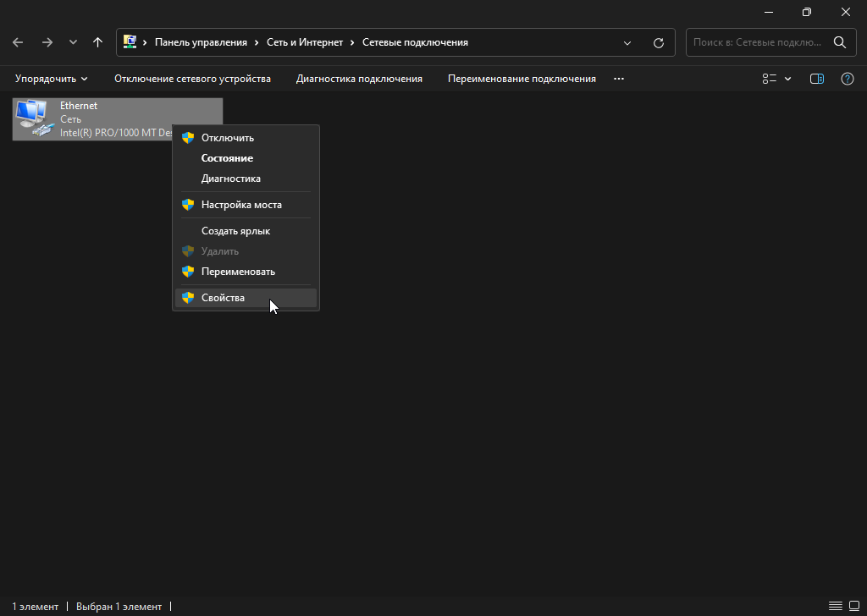Toggle the preview pane icon
This screenshot has height=616, width=867.
tap(817, 79)
